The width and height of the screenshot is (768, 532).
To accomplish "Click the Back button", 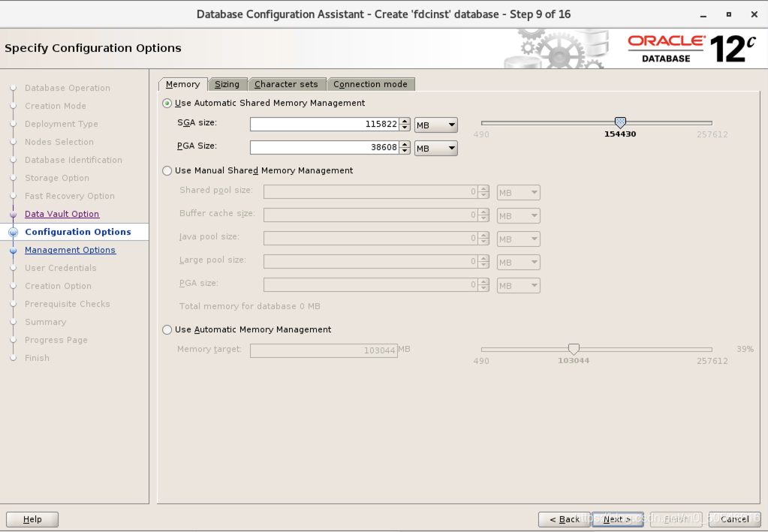I will point(565,519).
